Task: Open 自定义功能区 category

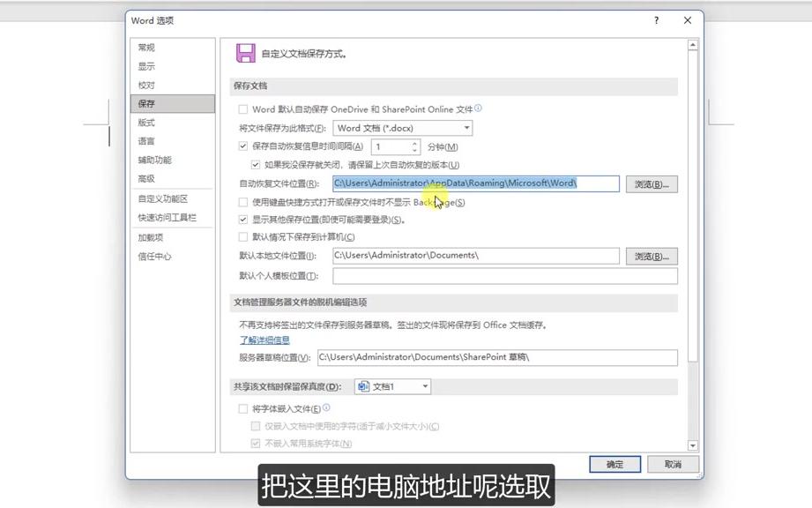Action: pyautogui.click(x=173, y=198)
